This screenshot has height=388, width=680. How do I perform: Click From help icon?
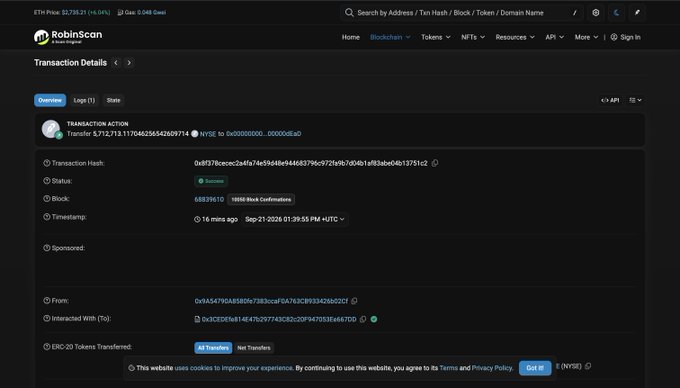[47, 300]
